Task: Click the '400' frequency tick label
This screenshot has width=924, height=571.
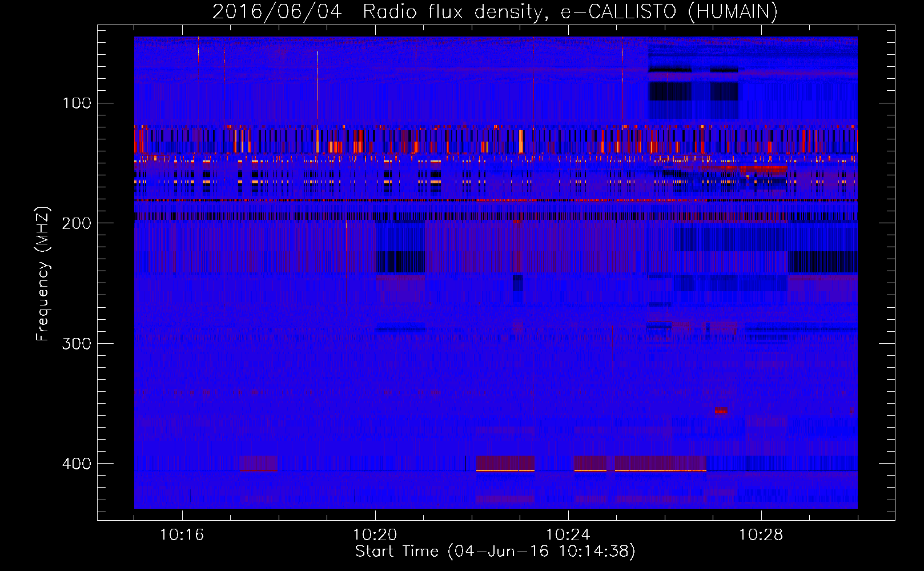Action: (x=77, y=464)
